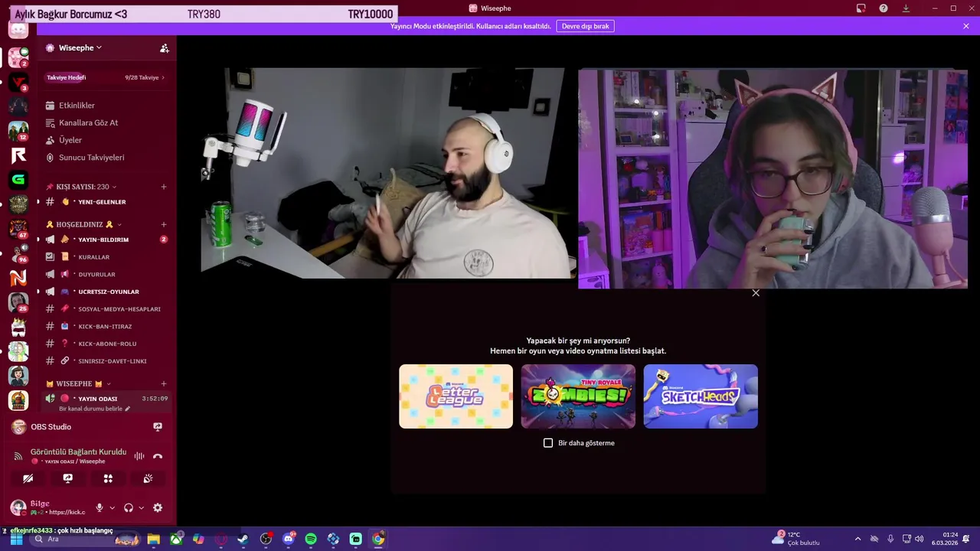This screenshot has height=551, width=980.
Task: Click the Takviye Hedefi pill
Action: (67, 77)
